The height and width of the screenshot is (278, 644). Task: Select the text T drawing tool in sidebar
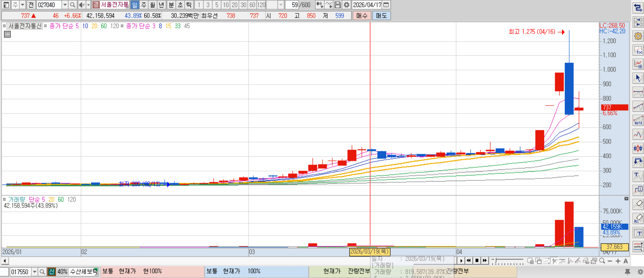tap(638, 176)
